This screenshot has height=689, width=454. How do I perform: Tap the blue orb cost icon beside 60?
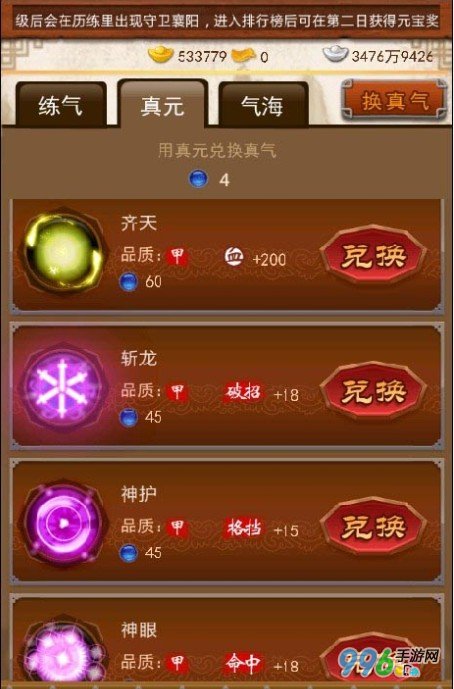[128, 282]
